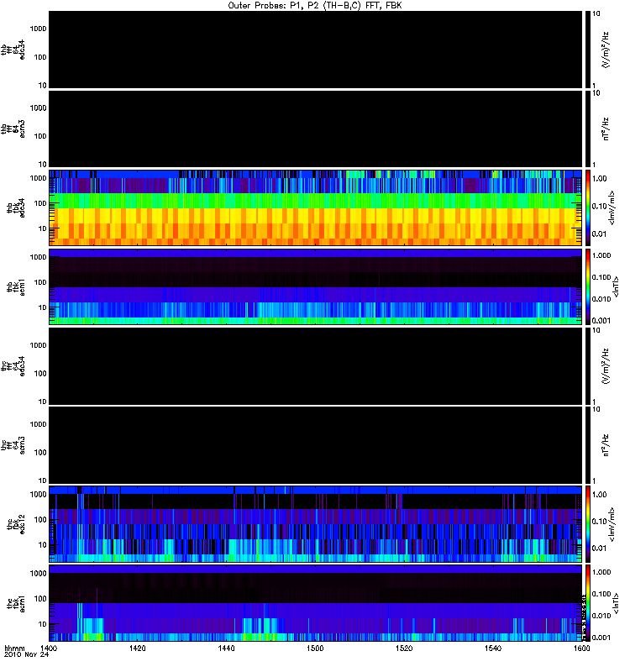The width and height of the screenshot is (630, 672).
Task: Click the (V/m)²/Hz unit label of top panel
Action: coord(605,50)
